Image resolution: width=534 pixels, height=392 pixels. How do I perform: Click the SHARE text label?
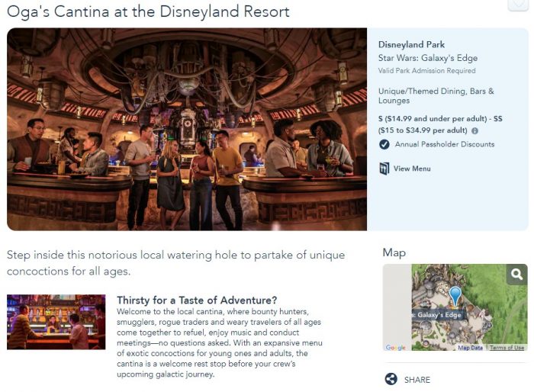point(417,380)
